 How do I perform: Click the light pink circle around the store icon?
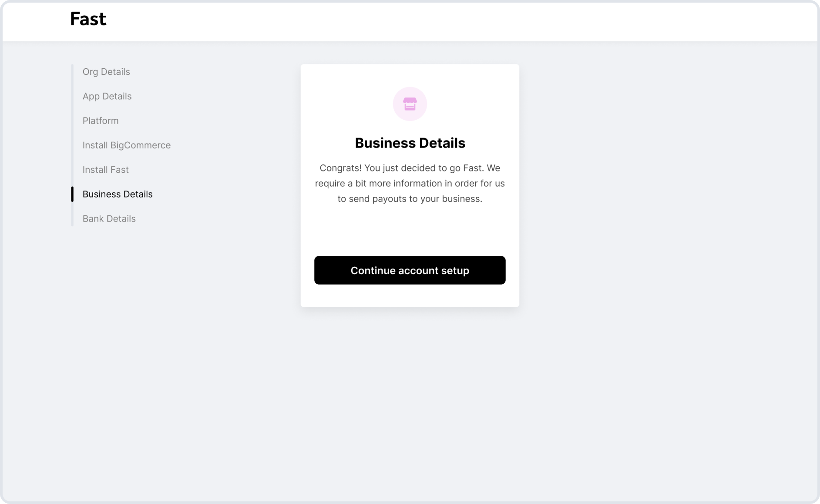click(x=410, y=104)
